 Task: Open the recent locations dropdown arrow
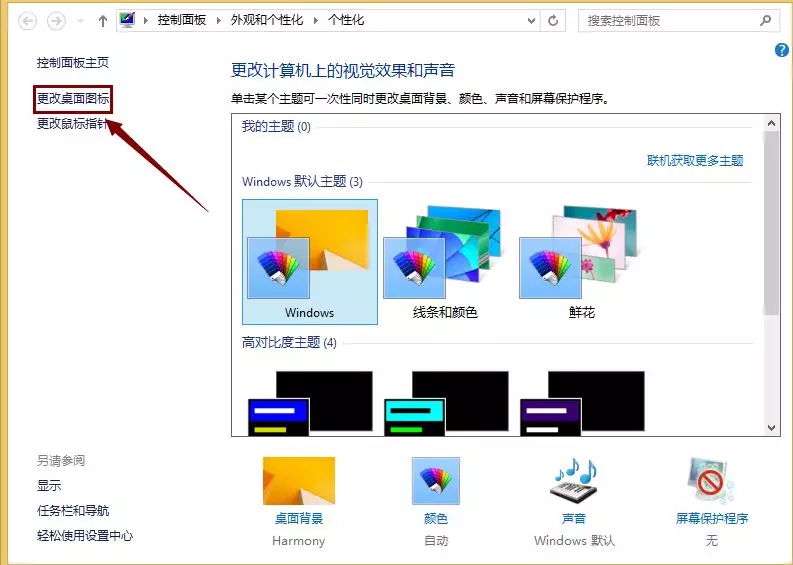click(80, 21)
